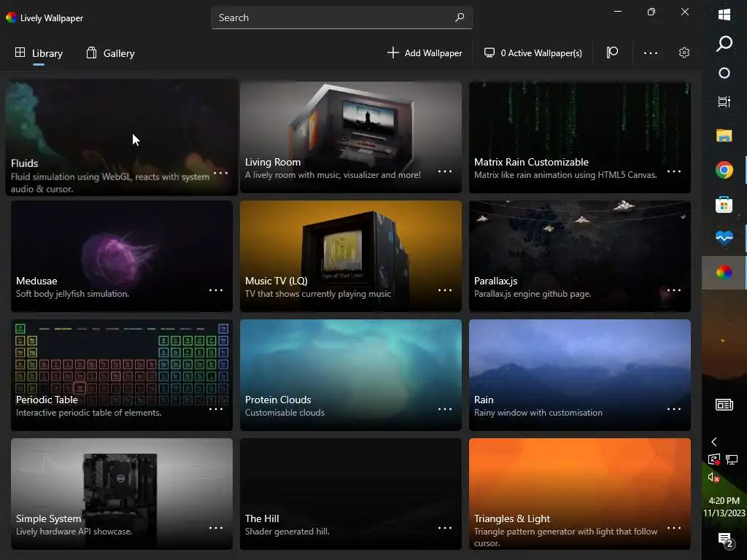
Task: Open Microsoft Store from the taskbar
Action: tap(724, 204)
